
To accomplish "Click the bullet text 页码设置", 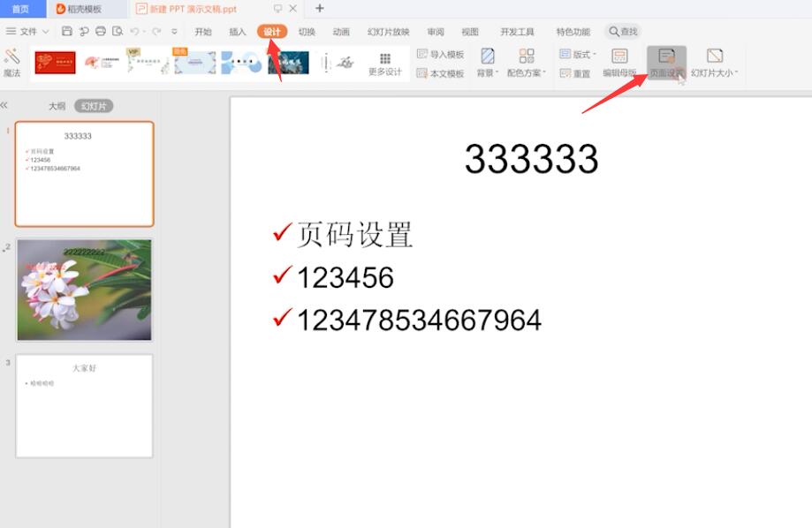I will (x=354, y=235).
